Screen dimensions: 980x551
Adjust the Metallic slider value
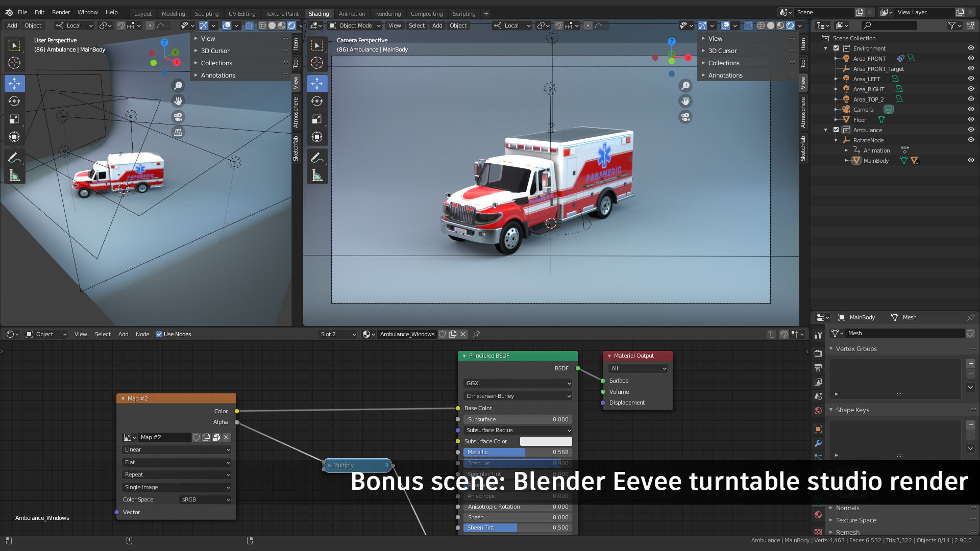pyautogui.click(x=518, y=452)
